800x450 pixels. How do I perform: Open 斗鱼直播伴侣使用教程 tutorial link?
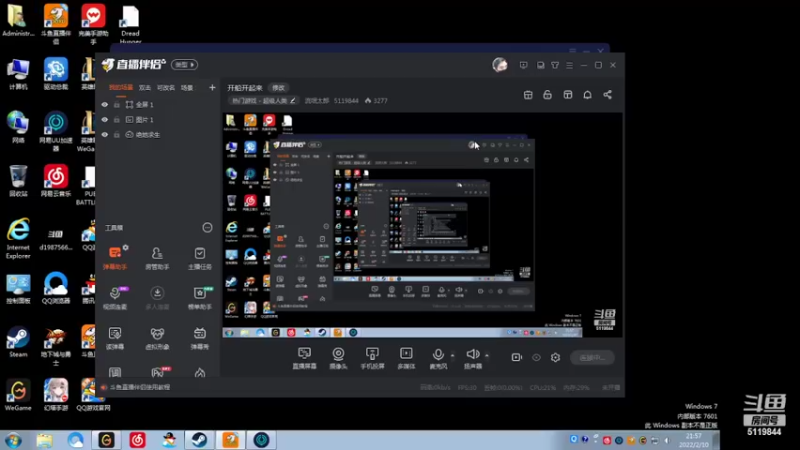[140, 387]
